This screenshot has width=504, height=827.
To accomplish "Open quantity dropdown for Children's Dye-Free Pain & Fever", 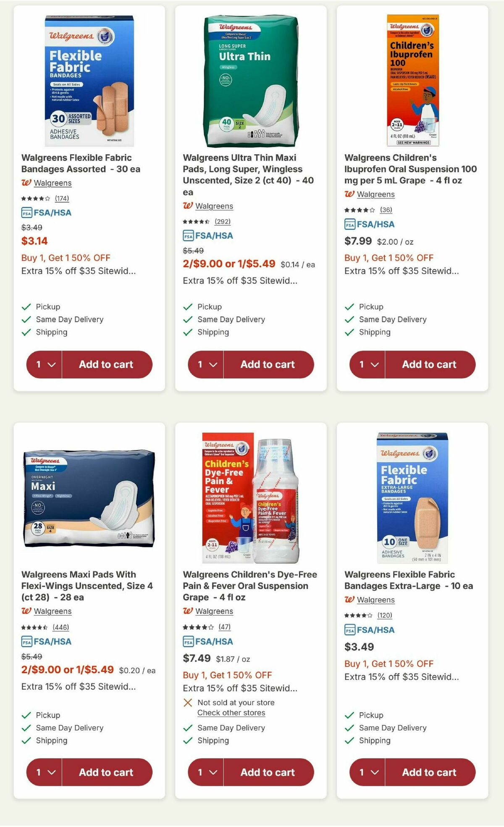I will (x=205, y=772).
